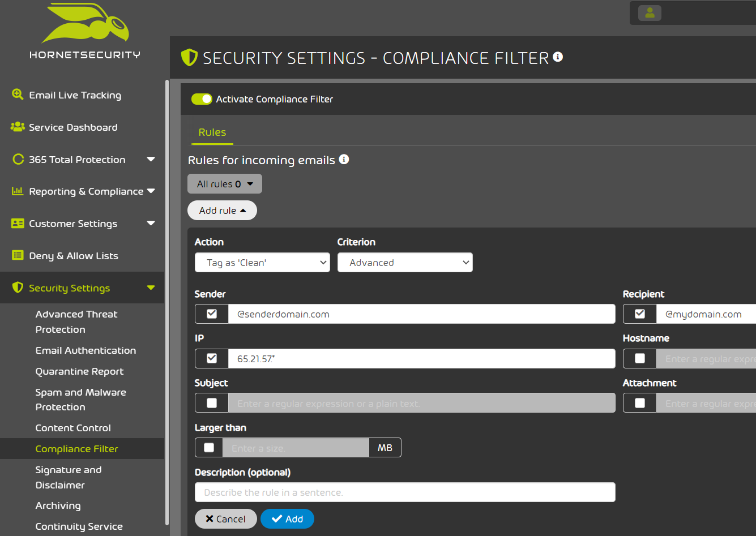Viewport: 756px width, 536px height.
Task: Click the Security Settings shield sidebar icon
Action: click(18, 288)
